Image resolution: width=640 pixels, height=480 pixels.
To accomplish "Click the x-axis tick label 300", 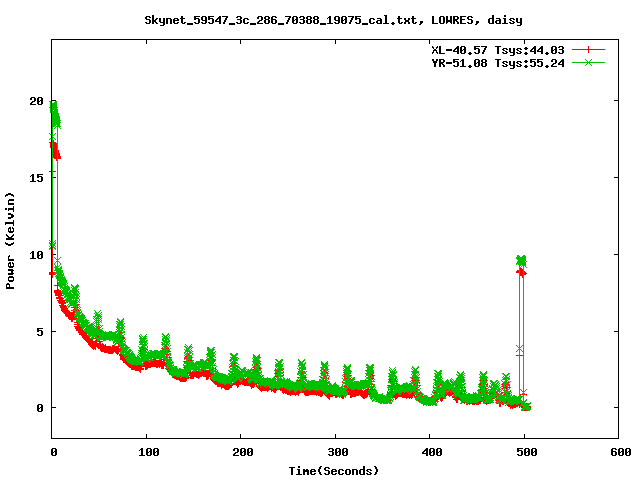I will [x=338, y=452].
